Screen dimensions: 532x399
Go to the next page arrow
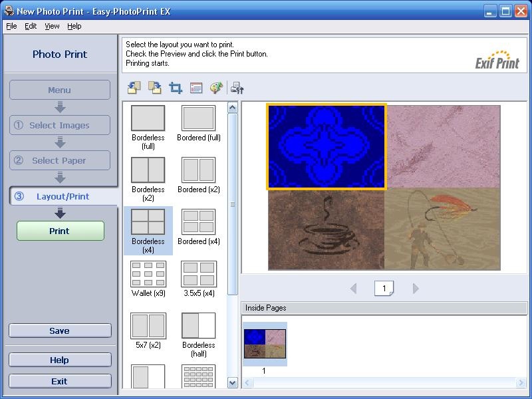click(x=416, y=288)
